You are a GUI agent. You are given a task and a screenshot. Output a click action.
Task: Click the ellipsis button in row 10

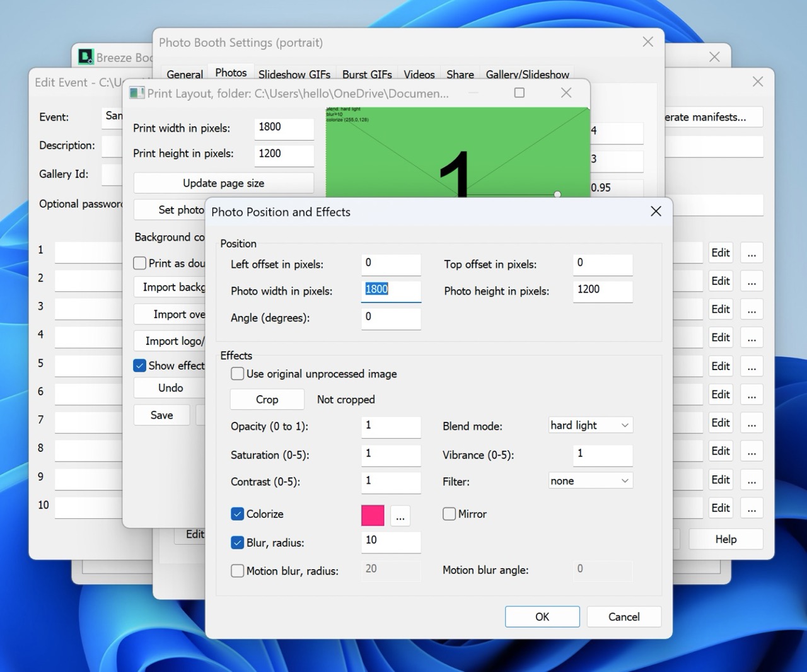tap(752, 508)
